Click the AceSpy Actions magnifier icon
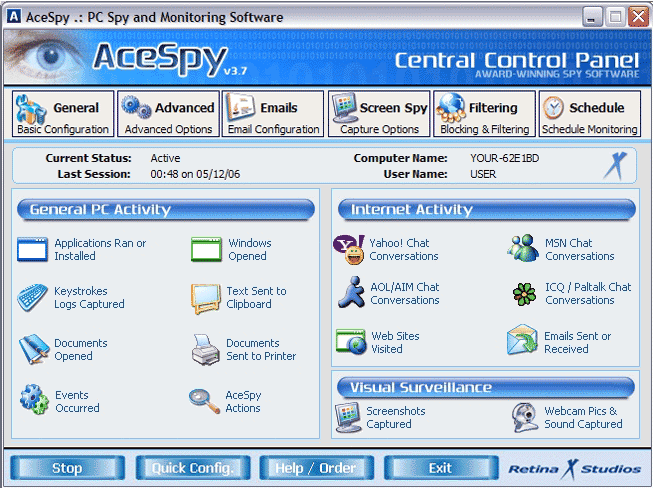 [205, 401]
